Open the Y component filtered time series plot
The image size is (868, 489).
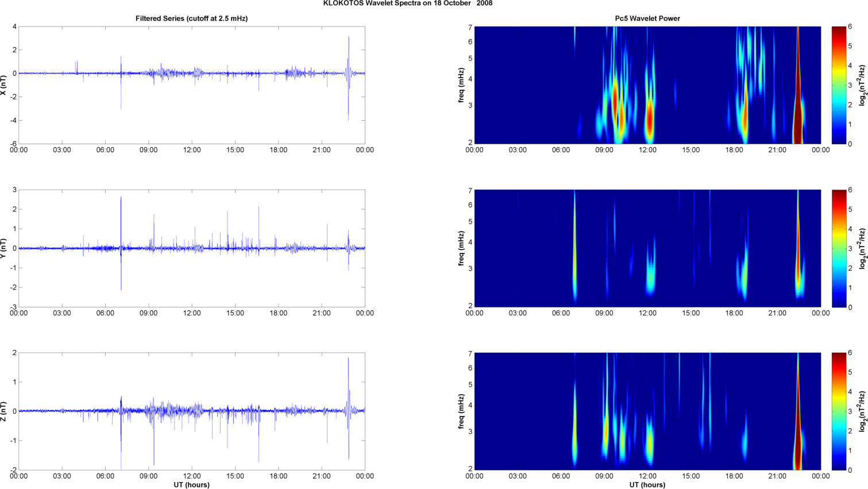pyautogui.click(x=192, y=248)
